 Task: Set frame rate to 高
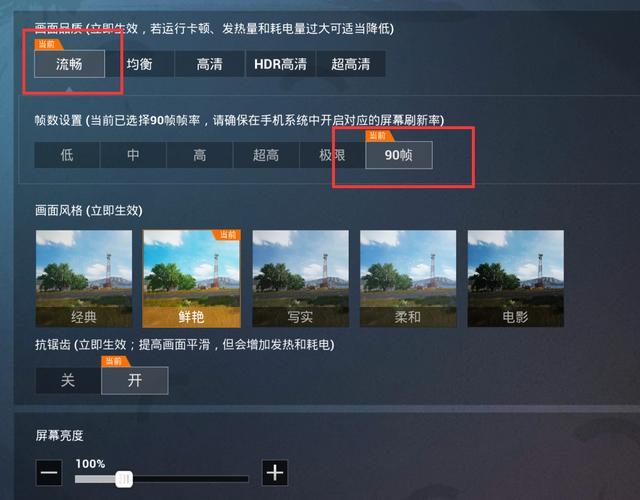click(200, 155)
